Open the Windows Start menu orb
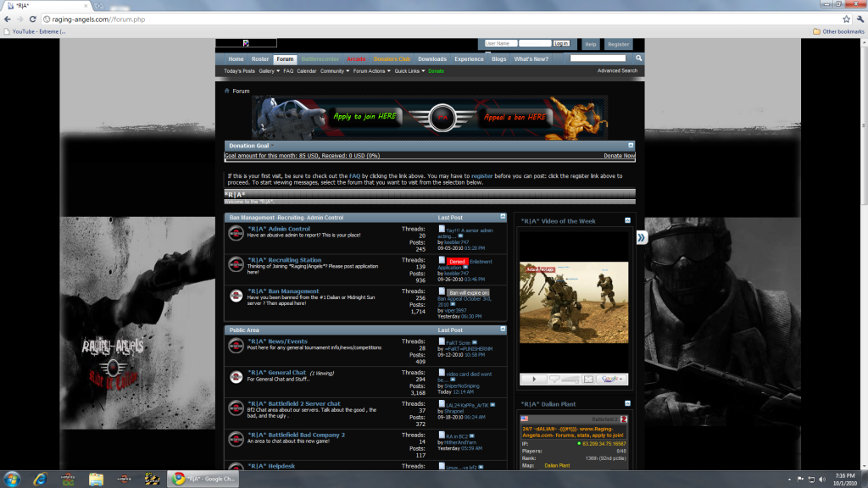Viewport: 868px width, 488px height. point(12,480)
